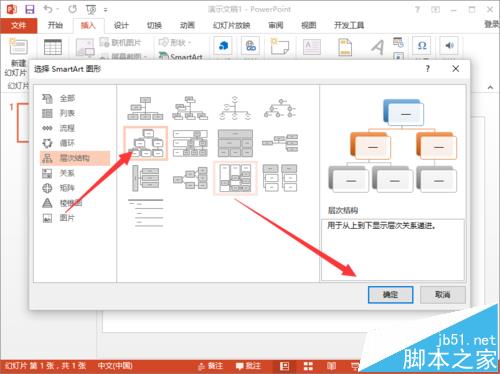This screenshot has width=500, height=374.
Task: Switch to the 插入 ribbon tab
Action: coord(88,25)
